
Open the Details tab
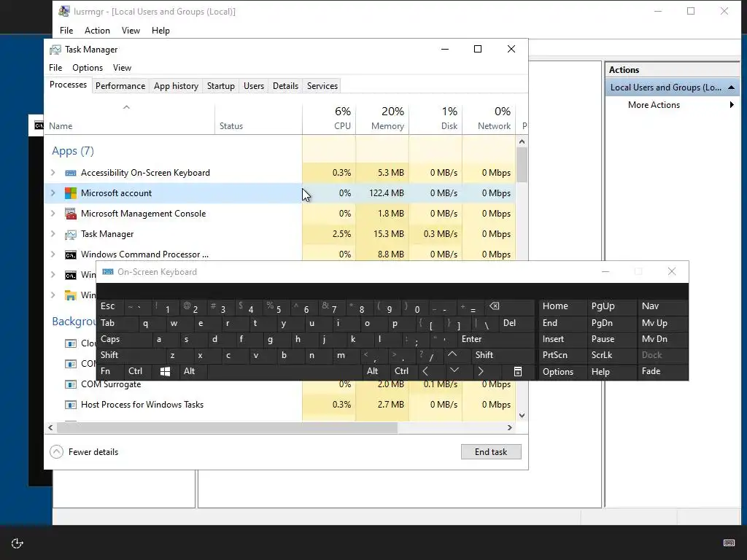285,86
